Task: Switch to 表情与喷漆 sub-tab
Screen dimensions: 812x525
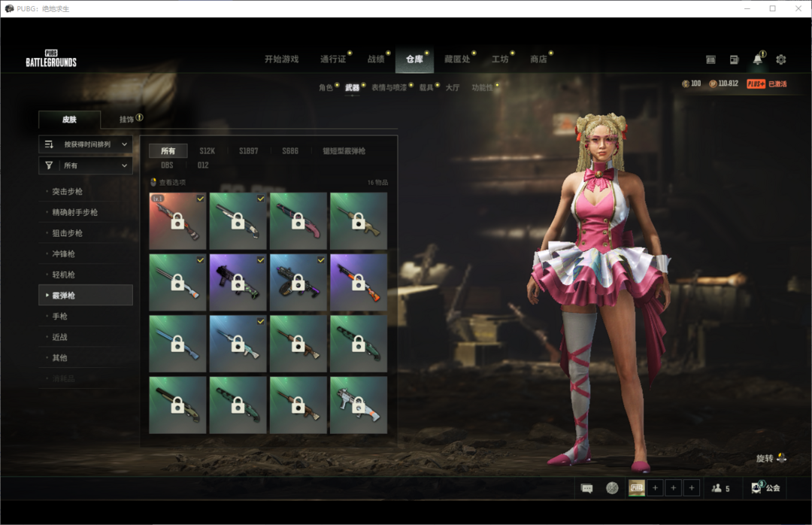Action: click(389, 87)
